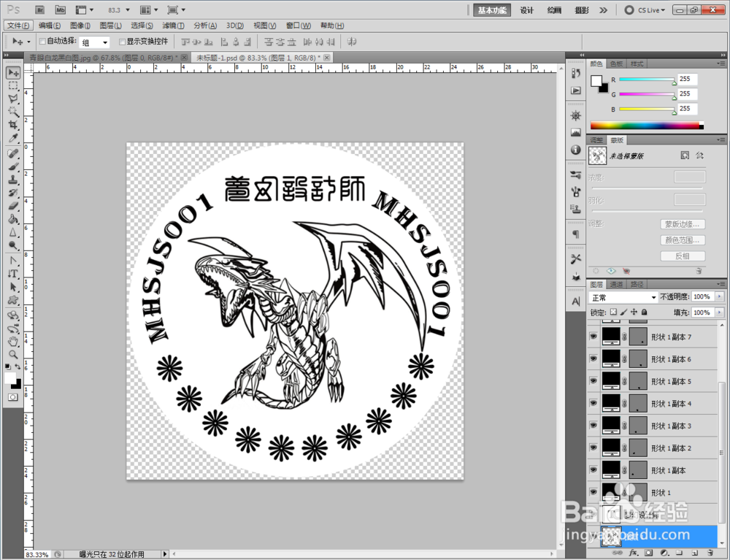
Task: Open the screen mode dropdown
Action: pyautogui.click(x=177, y=9)
